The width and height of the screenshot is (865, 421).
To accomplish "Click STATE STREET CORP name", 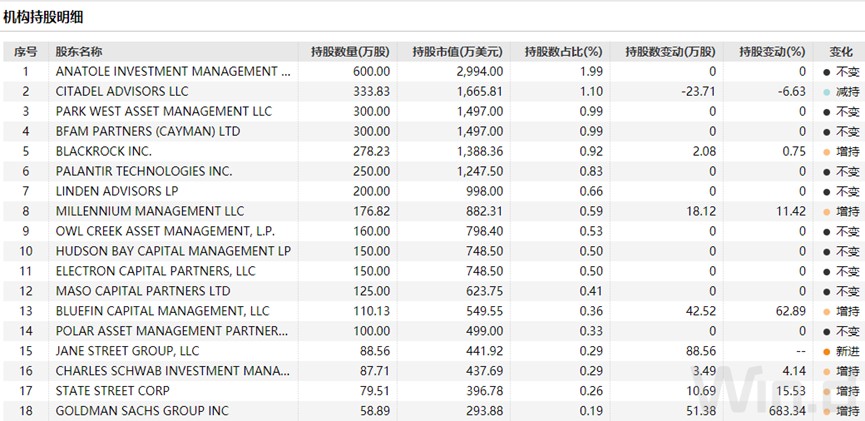I will (113, 391).
